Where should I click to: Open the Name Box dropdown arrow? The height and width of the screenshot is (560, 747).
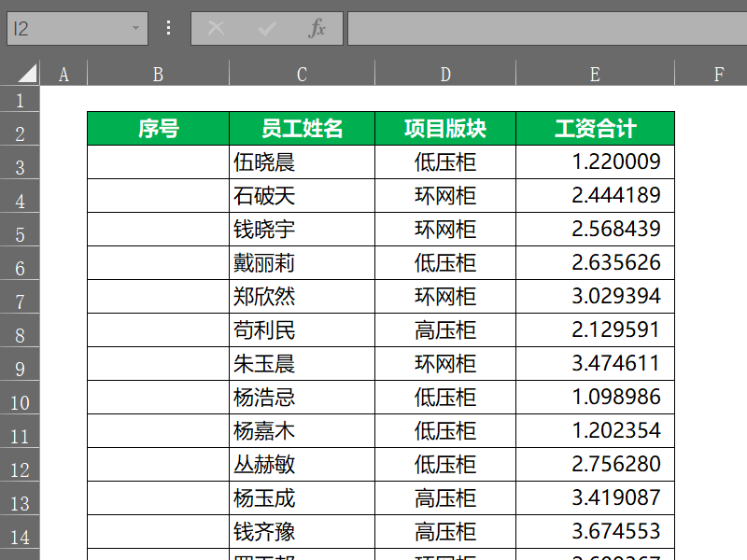coord(135,28)
